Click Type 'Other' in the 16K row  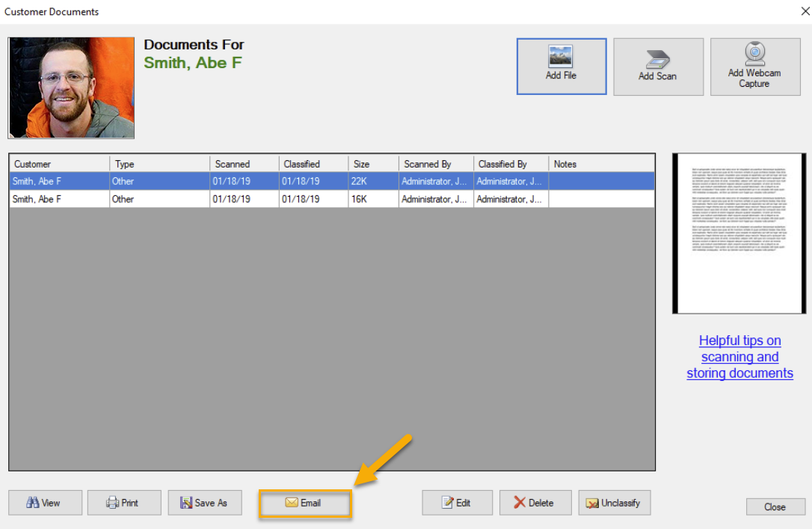[159, 199]
